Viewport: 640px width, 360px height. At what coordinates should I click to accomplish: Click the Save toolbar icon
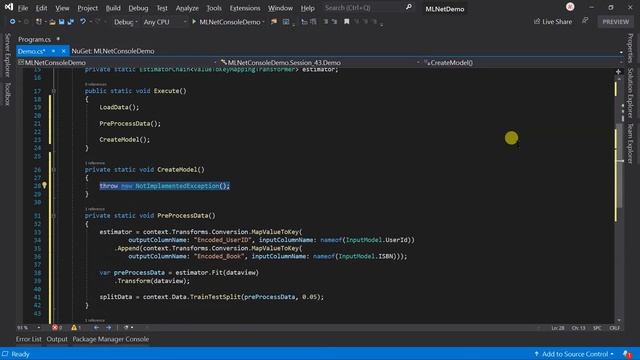click(61, 22)
